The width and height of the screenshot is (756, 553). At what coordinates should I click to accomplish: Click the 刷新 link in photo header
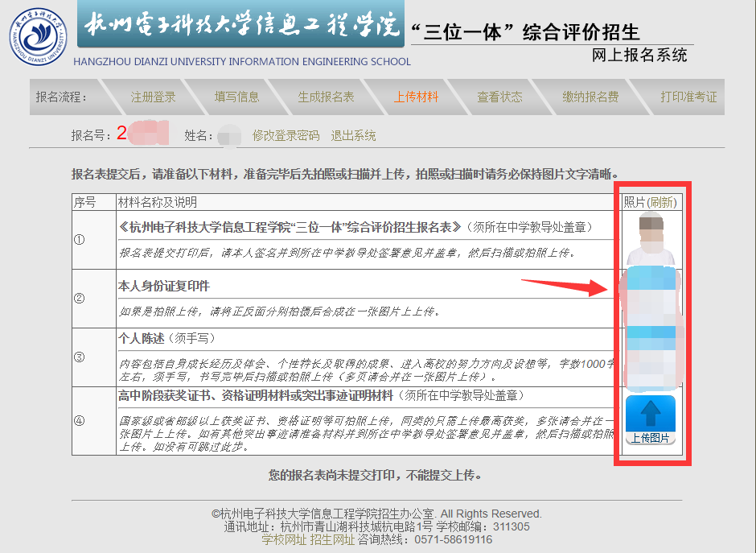click(661, 202)
